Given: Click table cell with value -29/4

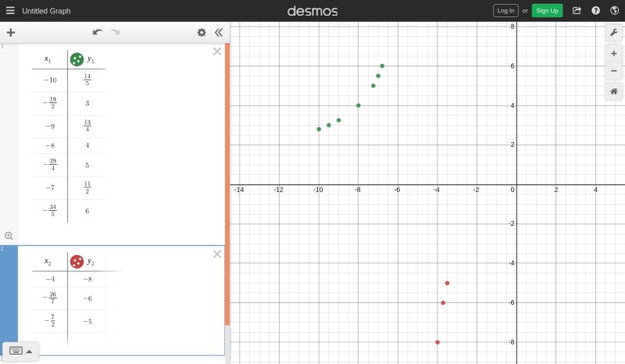Looking at the screenshot, I should point(50,165).
